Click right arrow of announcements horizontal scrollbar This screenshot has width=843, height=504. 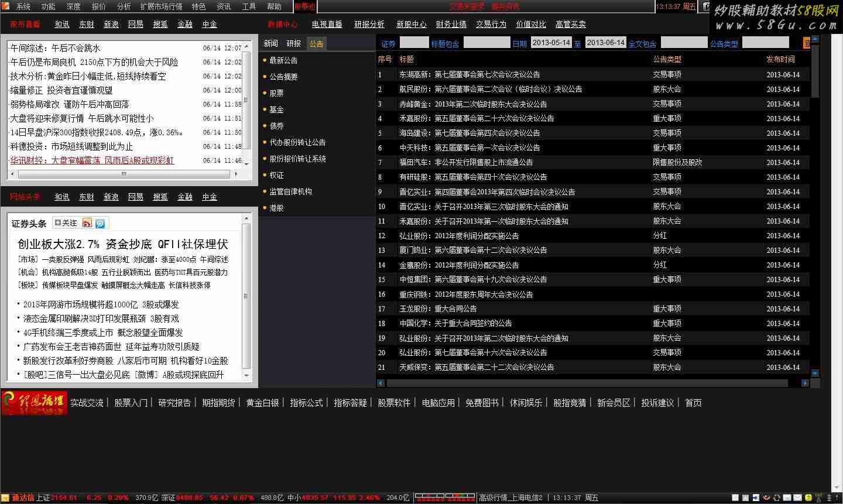pos(805,383)
